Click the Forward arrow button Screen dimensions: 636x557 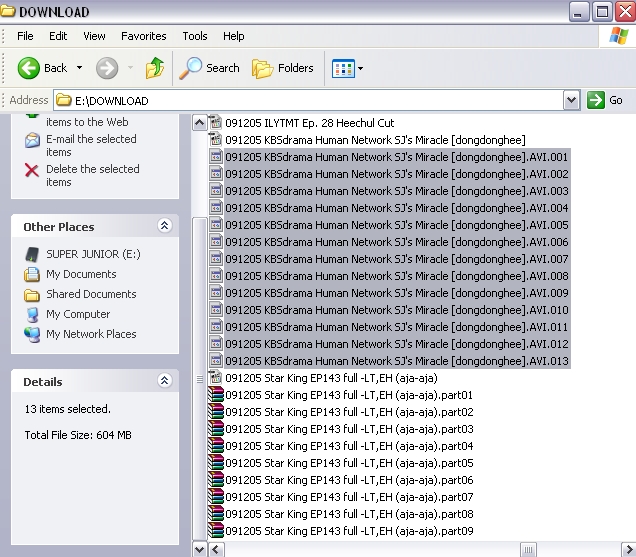click(107, 68)
